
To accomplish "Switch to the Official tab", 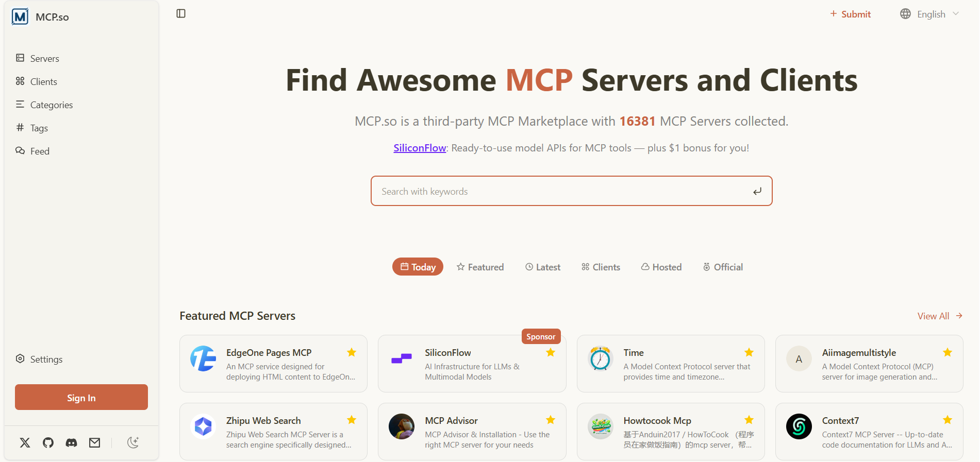I will point(723,267).
